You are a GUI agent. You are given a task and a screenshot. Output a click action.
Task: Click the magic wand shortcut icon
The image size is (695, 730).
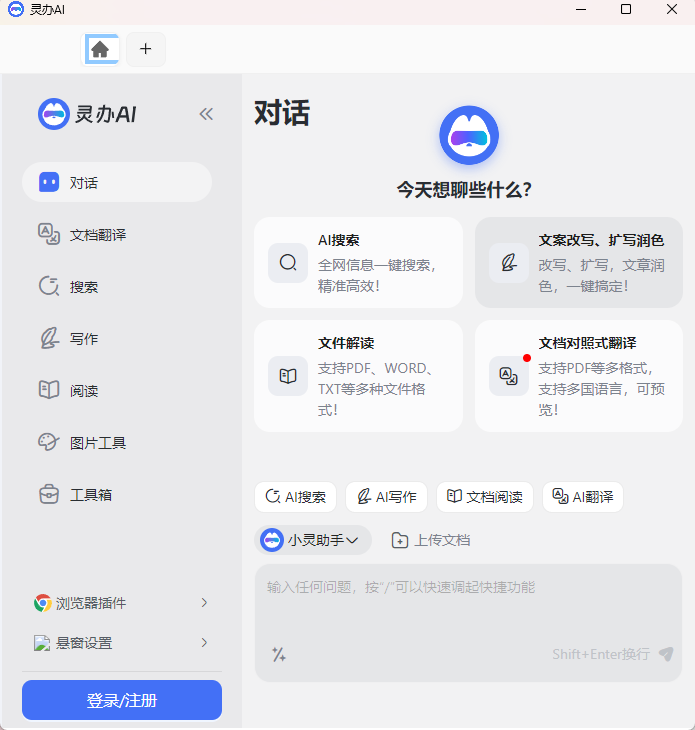(x=279, y=654)
